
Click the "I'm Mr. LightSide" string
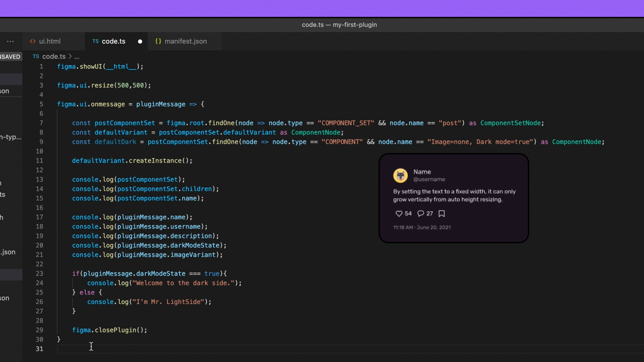[168, 302]
